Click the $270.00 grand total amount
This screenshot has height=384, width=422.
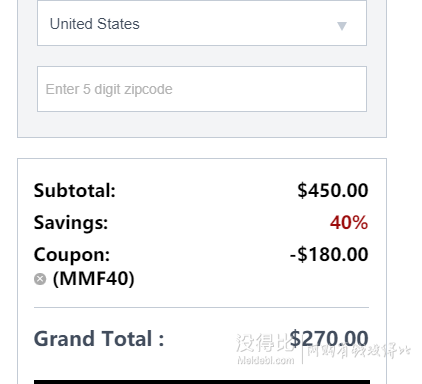(x=329, y=338)
